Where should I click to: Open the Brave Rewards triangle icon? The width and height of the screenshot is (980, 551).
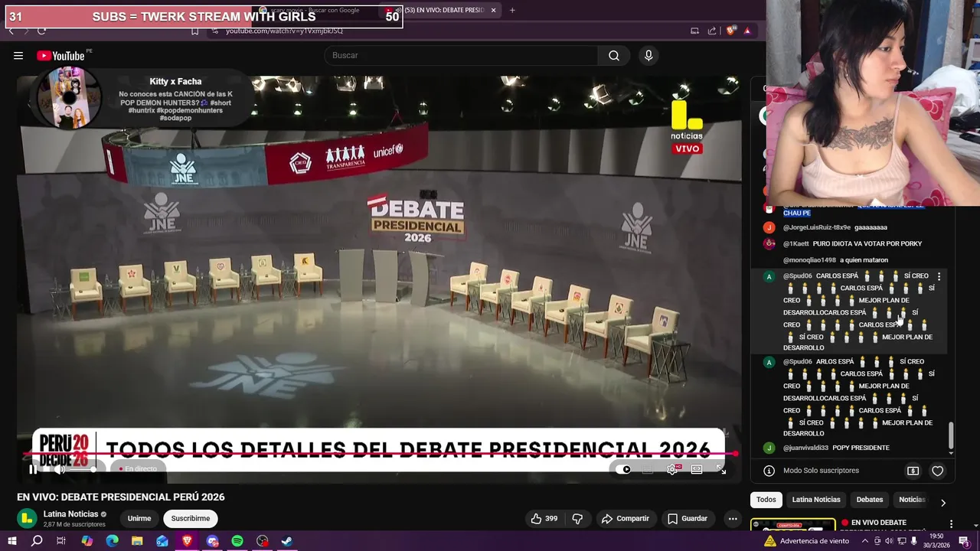(747, 31)
